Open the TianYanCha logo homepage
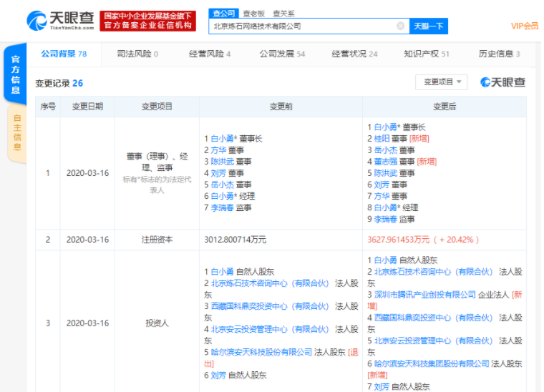The height and width of the screenshot is (392, 544). [x=60, y=21]
